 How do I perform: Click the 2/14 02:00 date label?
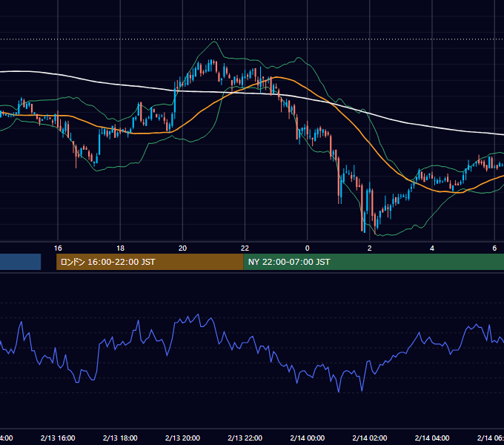[370, 438]
